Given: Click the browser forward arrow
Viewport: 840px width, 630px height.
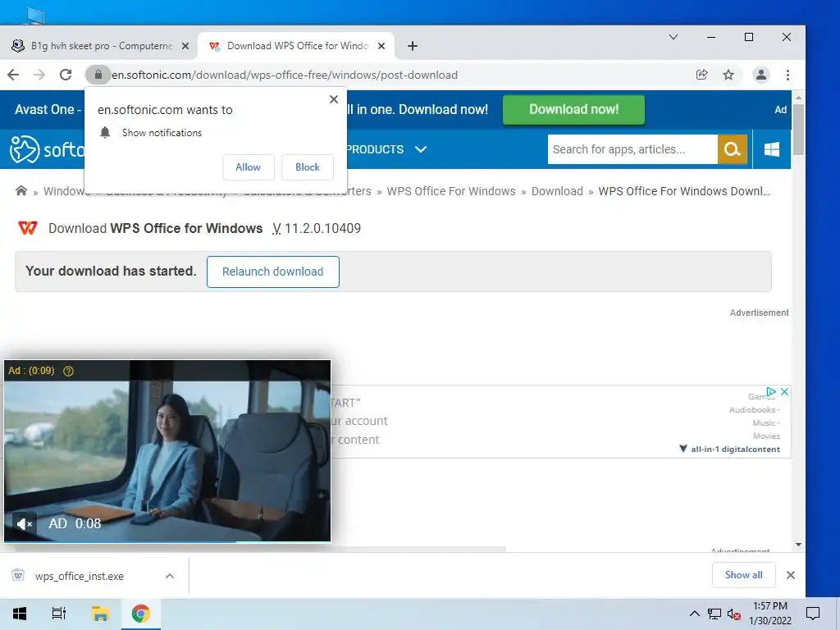Looking at the screenshot, I should tap(39, 75).
